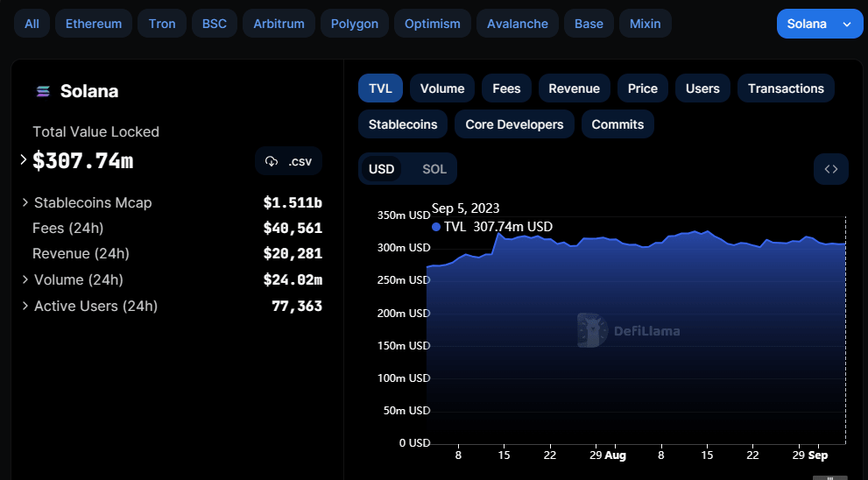
Task: Click the Solana logo icon
Action: [42, 92]
